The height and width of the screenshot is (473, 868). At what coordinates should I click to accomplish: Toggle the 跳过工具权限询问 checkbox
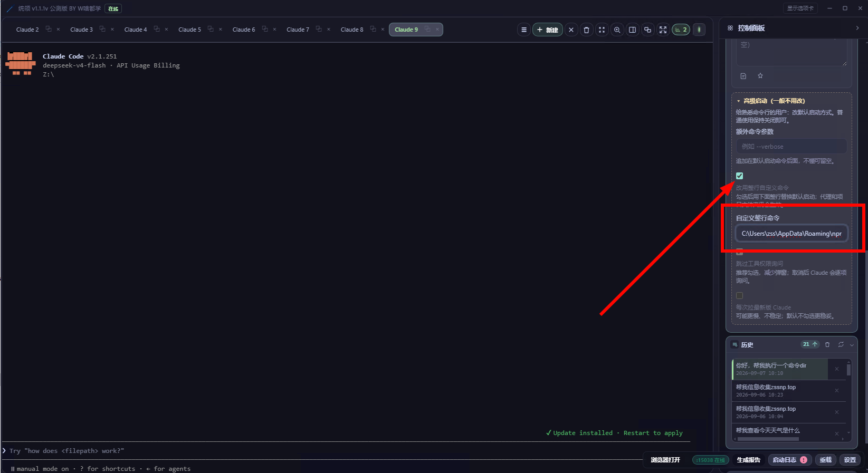[739, 252]
